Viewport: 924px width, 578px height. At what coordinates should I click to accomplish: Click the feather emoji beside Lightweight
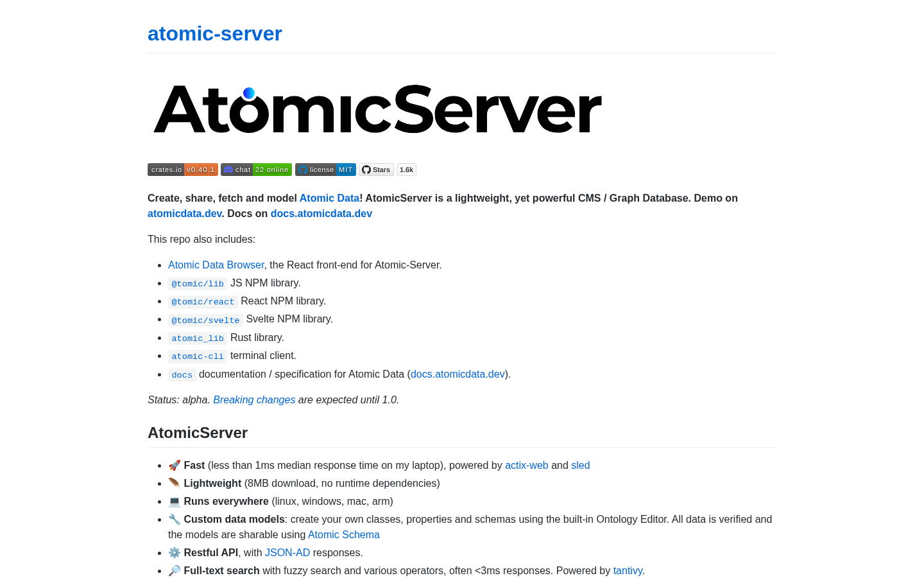(x=175, y=483)
